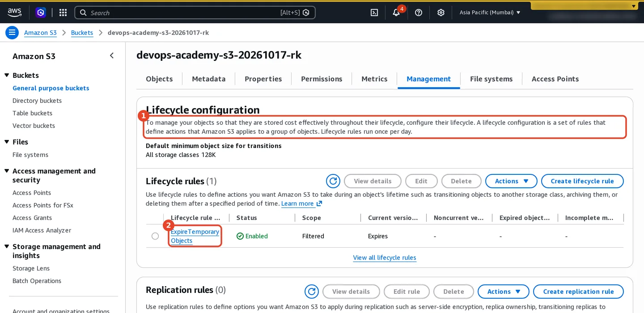This screenshot has width=644, height=313.
Task: Click the Edit rule button
Action: 407,292
